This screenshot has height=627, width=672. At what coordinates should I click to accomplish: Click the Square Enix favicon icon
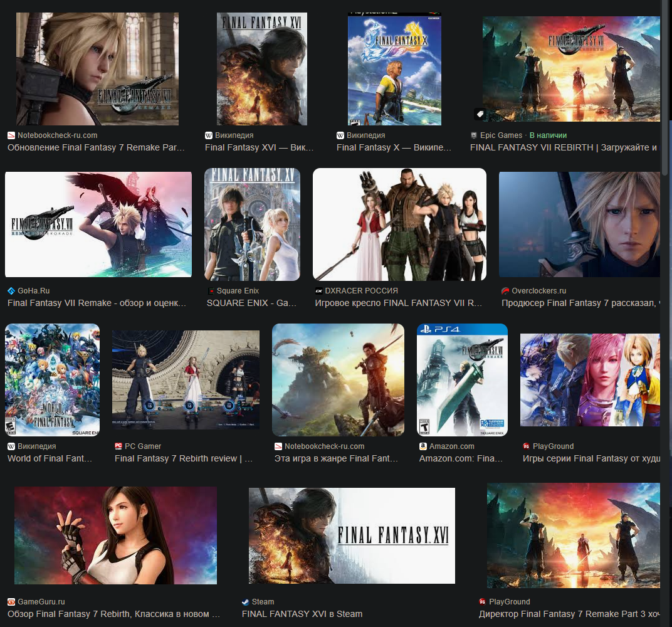pos(211,291)
